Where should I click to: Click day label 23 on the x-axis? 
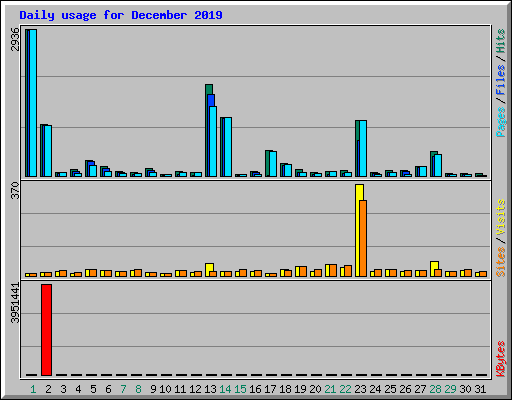click(360, 389)
